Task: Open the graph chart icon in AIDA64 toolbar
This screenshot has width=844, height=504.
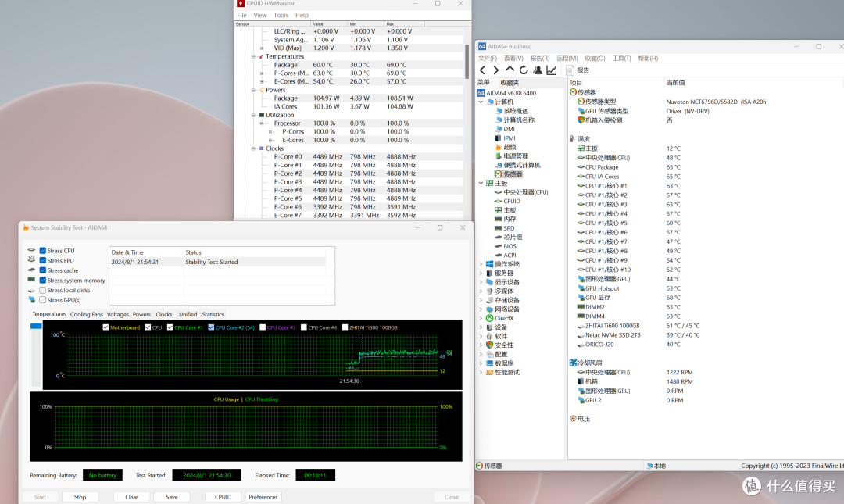Action: coord(551,70)
